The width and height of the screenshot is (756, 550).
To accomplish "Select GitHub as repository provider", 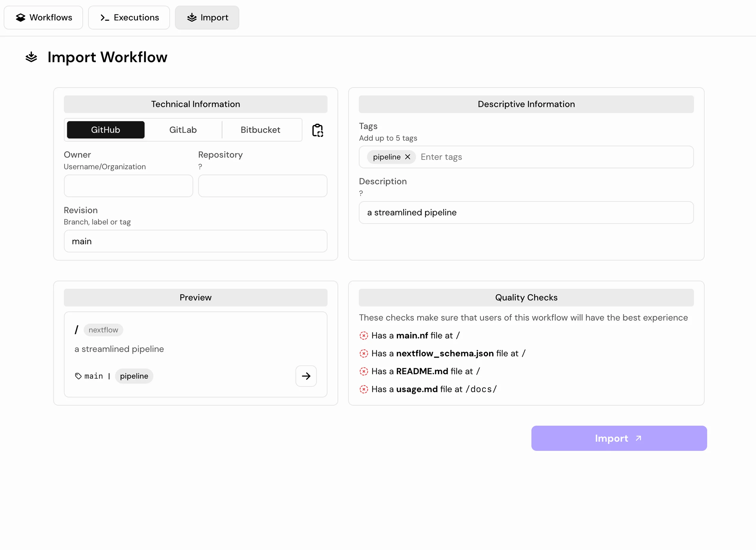I will tap(106, 130).
